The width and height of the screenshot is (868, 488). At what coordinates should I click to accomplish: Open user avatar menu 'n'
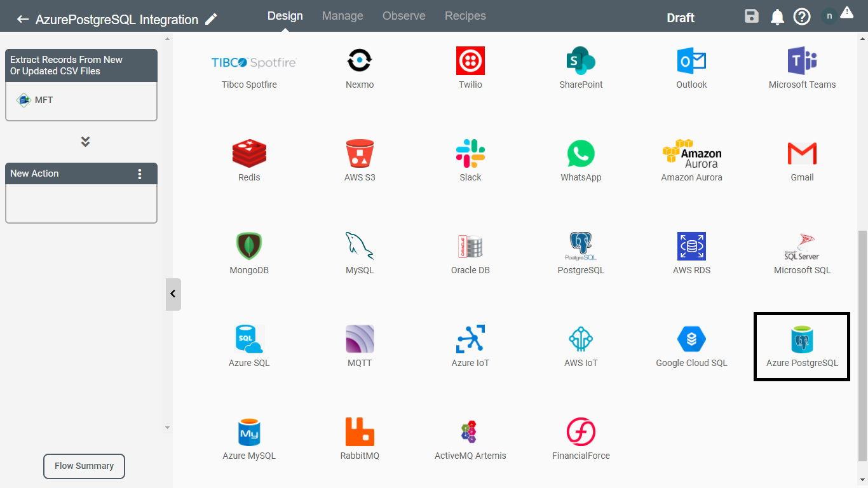point(829,17)
